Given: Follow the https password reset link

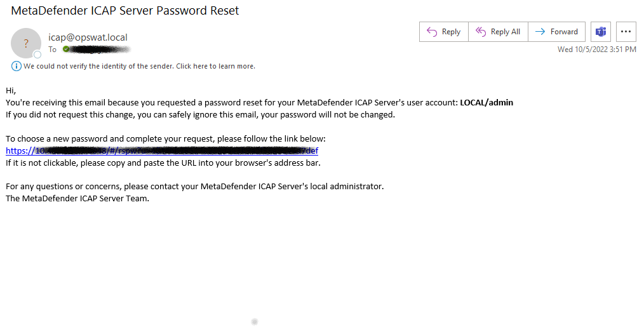Looking at the screenshot, I should (162, 150).
